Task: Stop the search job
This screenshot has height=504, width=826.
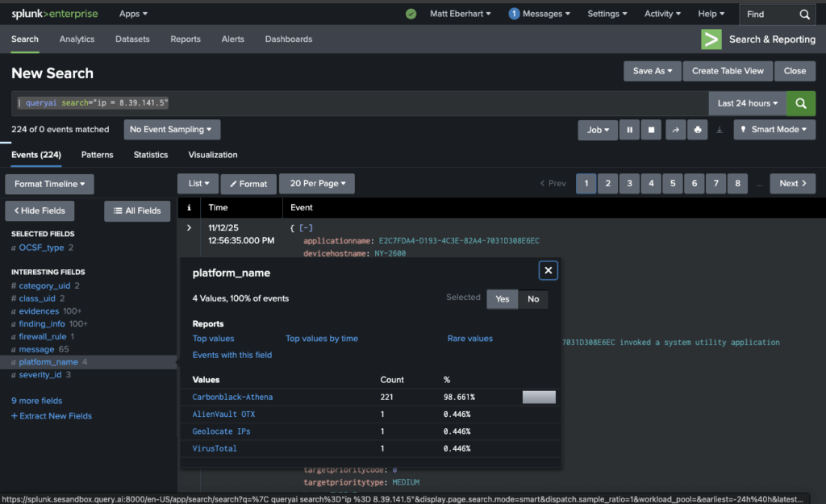Action: (x=651, y=129)
